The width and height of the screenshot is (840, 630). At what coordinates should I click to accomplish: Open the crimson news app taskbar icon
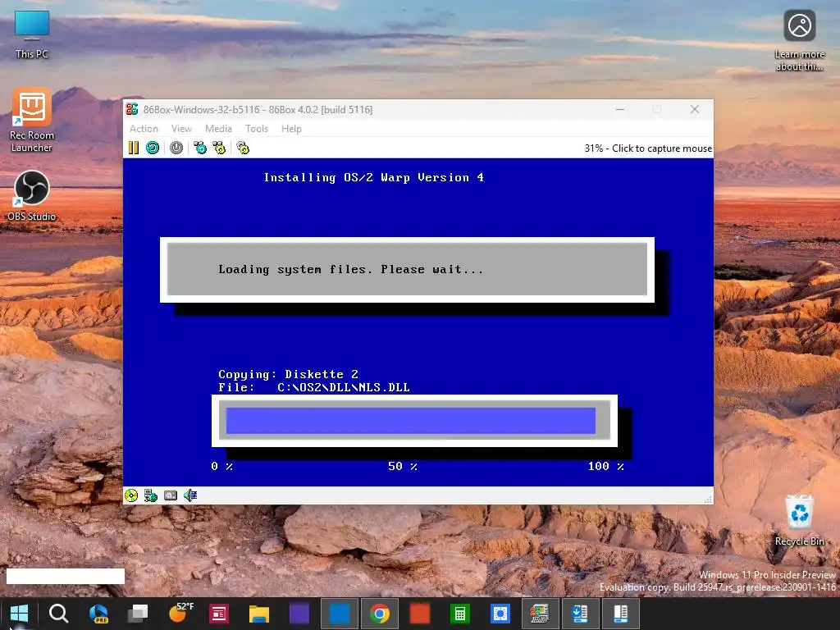(219, 614)
